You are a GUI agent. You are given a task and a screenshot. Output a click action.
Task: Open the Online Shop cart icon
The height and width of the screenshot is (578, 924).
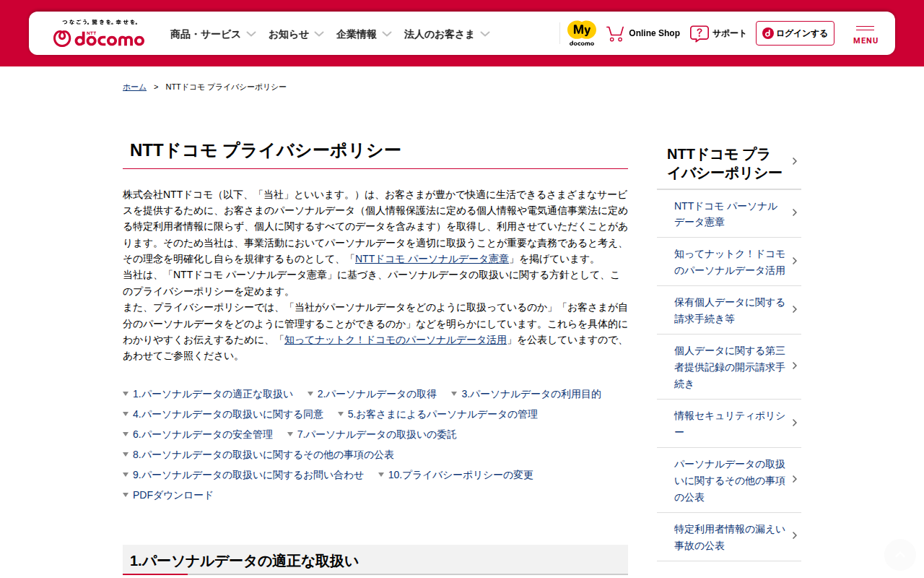click(615, 33)
